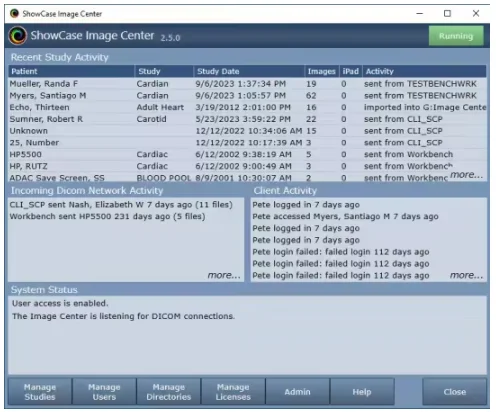Click 'CLI_SCP sent Nash, Elizabeth W' entry
The width and height of the screenshot is (498, 412).
click(121, 204)
